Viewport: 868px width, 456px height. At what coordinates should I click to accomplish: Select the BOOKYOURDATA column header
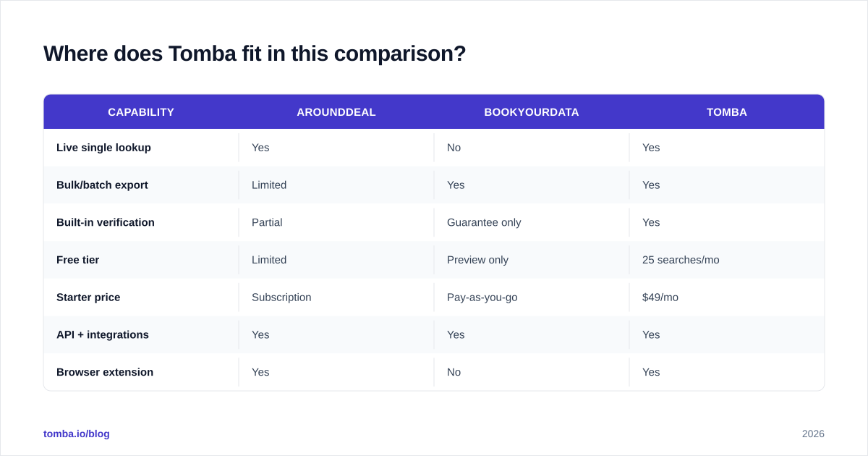[532, 112]
